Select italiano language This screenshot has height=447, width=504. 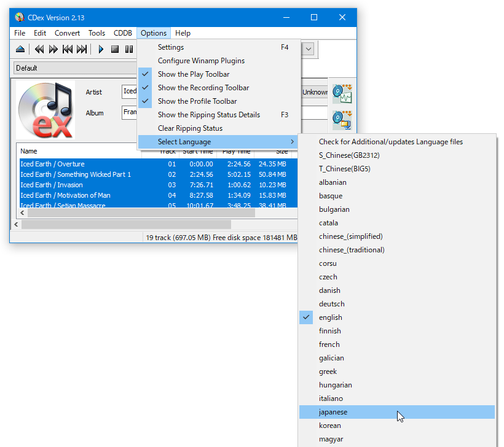397,398
